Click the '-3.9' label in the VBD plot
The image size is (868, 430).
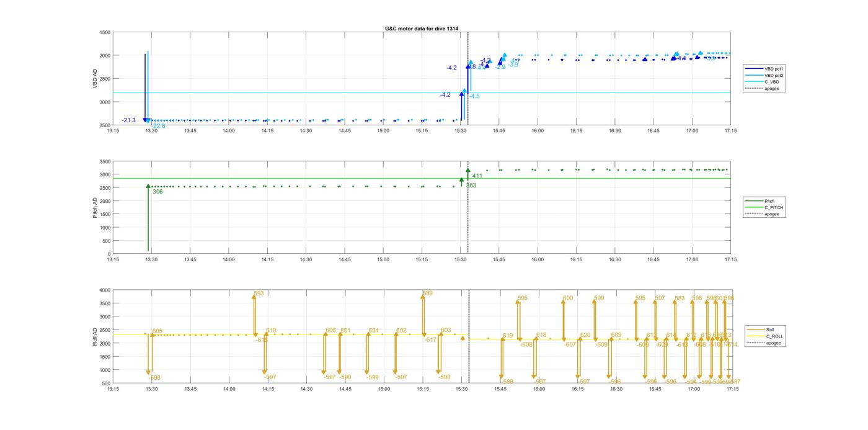513,65
